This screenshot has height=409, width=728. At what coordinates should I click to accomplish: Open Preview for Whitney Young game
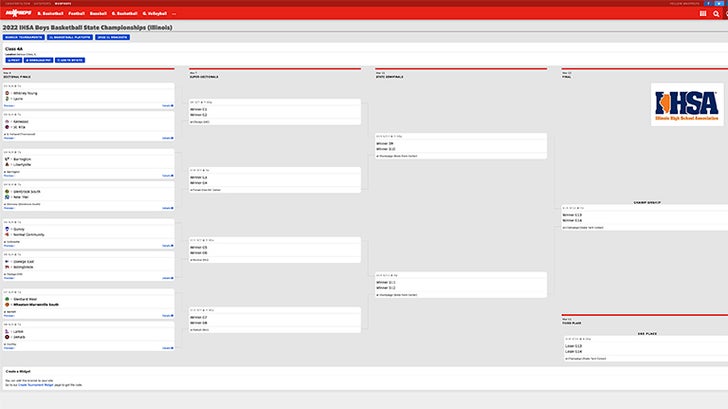click(9, 105)
